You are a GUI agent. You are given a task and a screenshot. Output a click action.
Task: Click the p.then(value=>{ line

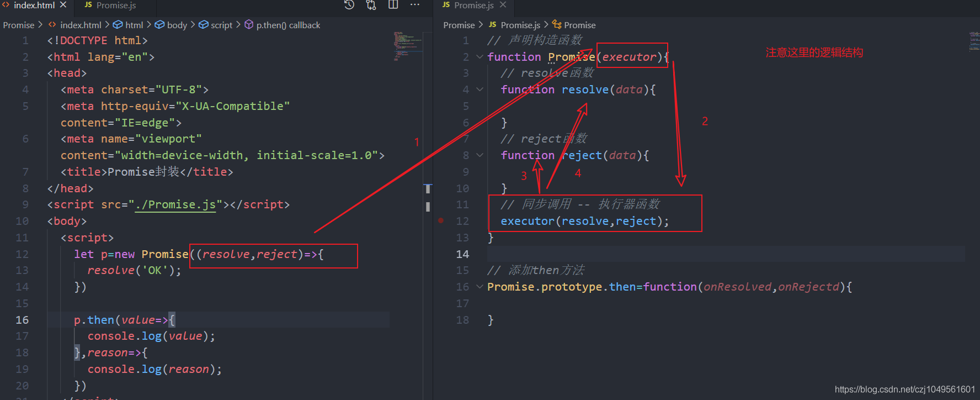[124, 320]
